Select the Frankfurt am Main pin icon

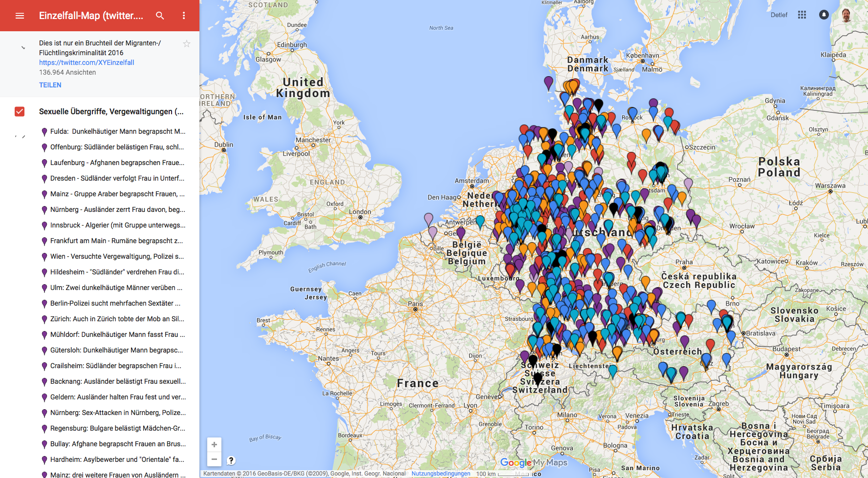point(44,241)
